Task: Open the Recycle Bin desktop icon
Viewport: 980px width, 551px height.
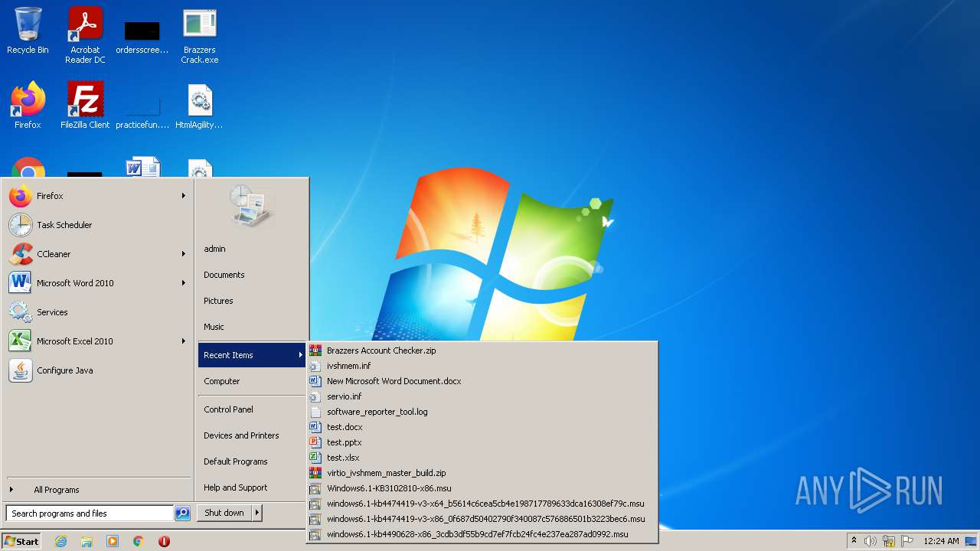Action: (28, 31)
